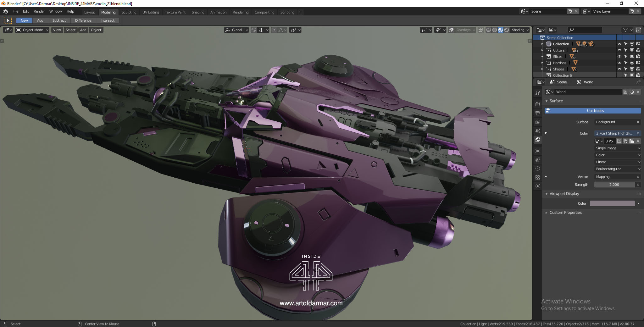644x327 pixels.
Task: Click the new collection icon in outliner
Action: coord(638,30)
